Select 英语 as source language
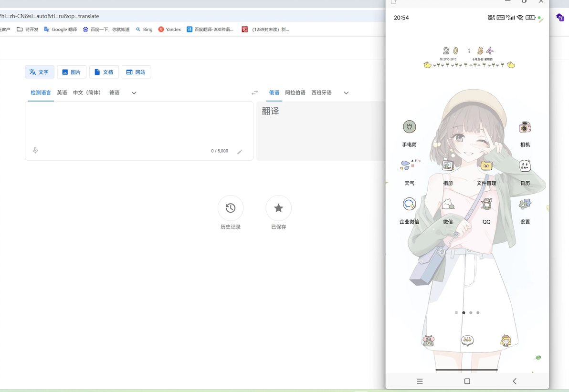This screenshot has width=569, height=392. pyautogui.click(x=62, y=93)
